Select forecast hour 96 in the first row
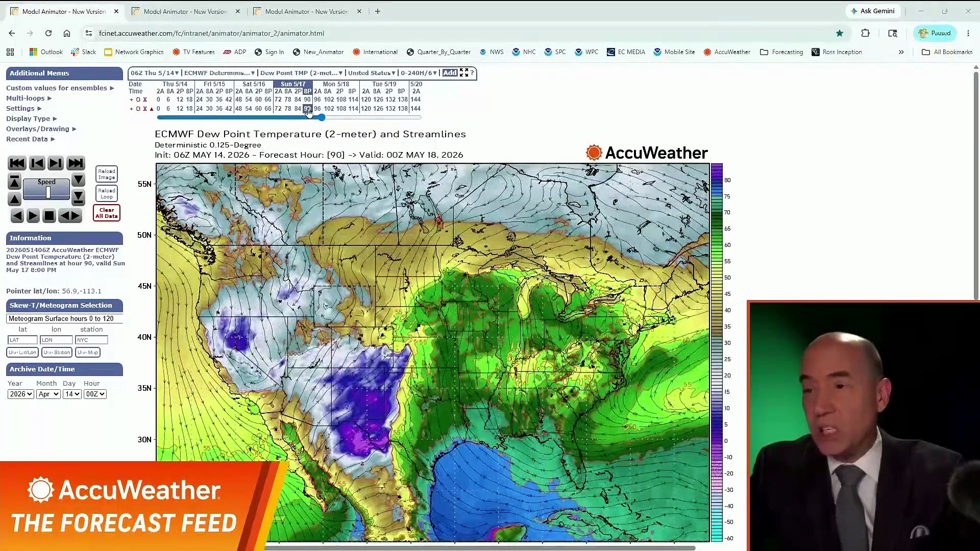Image resolution: width=980 pixels, height=551 pixels. click(317, 99)
